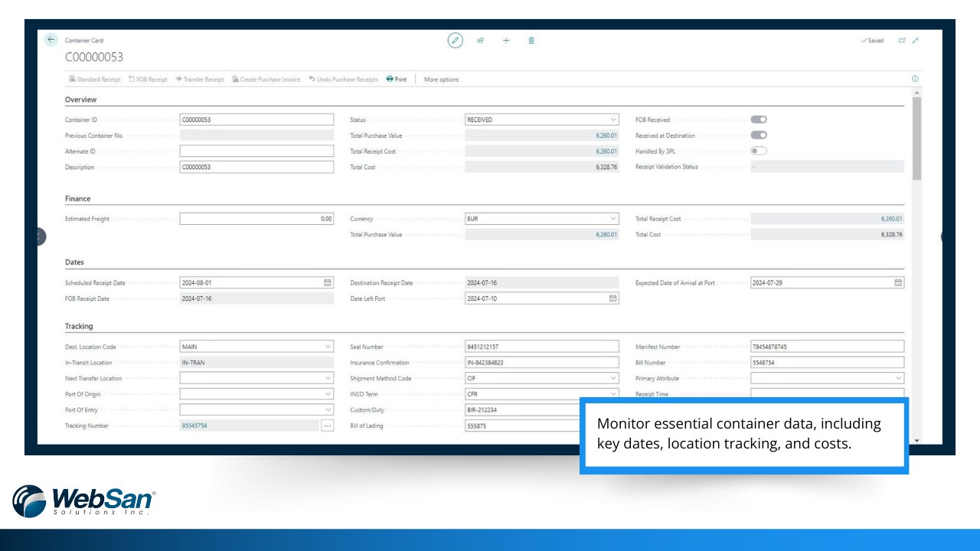Click FOB Receipt action
The image size is (980, 551).
[x=148, y=80]
